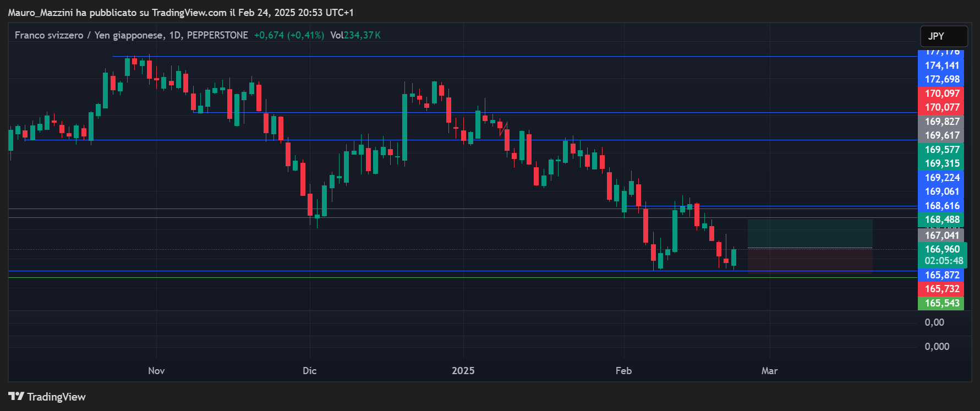Screen dimensions: 980x411
Task: Select the gray 169,617 price label
Action: click(x=941, y=135)
